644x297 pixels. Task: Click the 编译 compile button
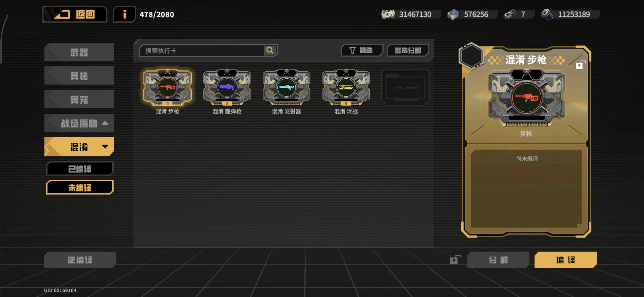click(565, 260)
